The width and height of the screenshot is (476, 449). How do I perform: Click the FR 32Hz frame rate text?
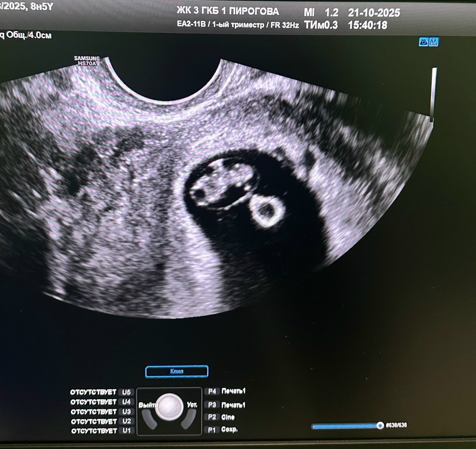tap(285, 25)
